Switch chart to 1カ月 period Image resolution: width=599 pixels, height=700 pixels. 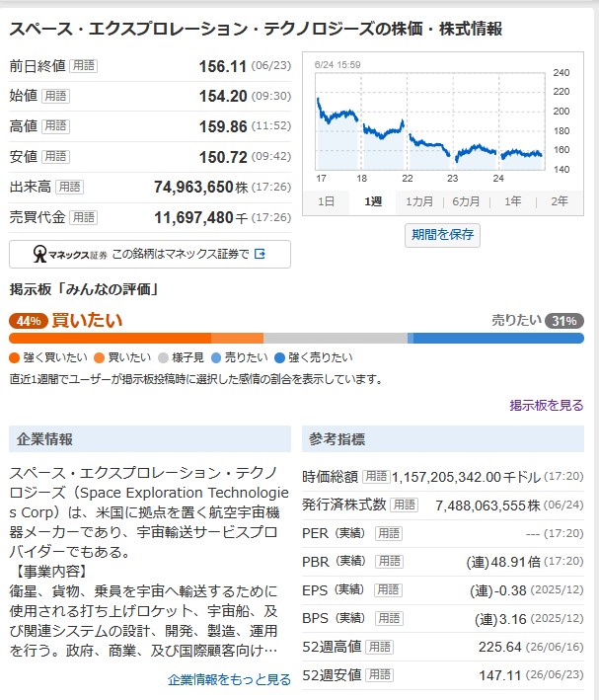pos(419,201)
